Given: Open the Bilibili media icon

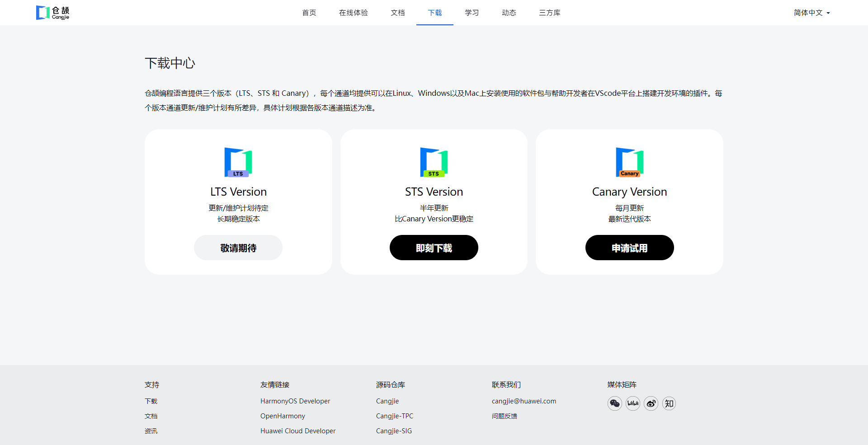Looking at the screenshot, I should pos(633,403).
